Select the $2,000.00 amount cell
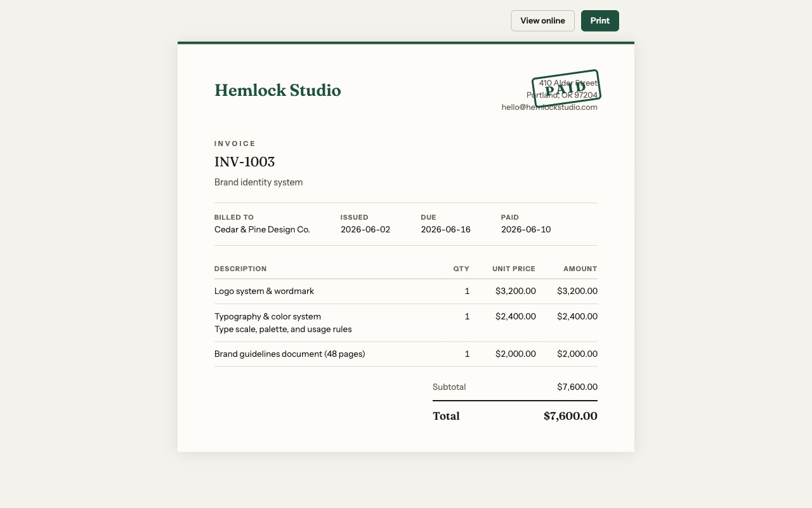 pyautogui.click(x=577, y=354)
